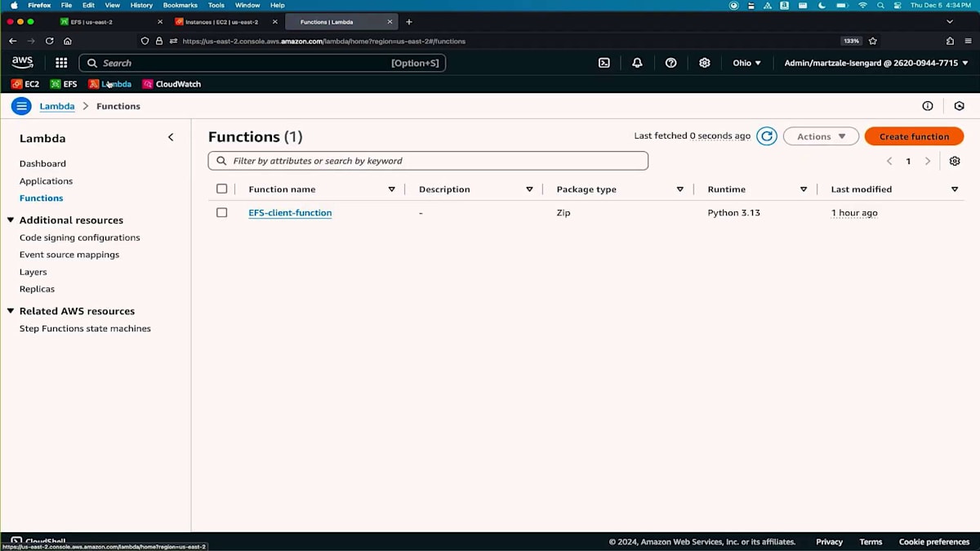Image resolution: width=980 pixels, height=551 pixels.
Task: Click Cookie preferences in footer
Action: 934,542
